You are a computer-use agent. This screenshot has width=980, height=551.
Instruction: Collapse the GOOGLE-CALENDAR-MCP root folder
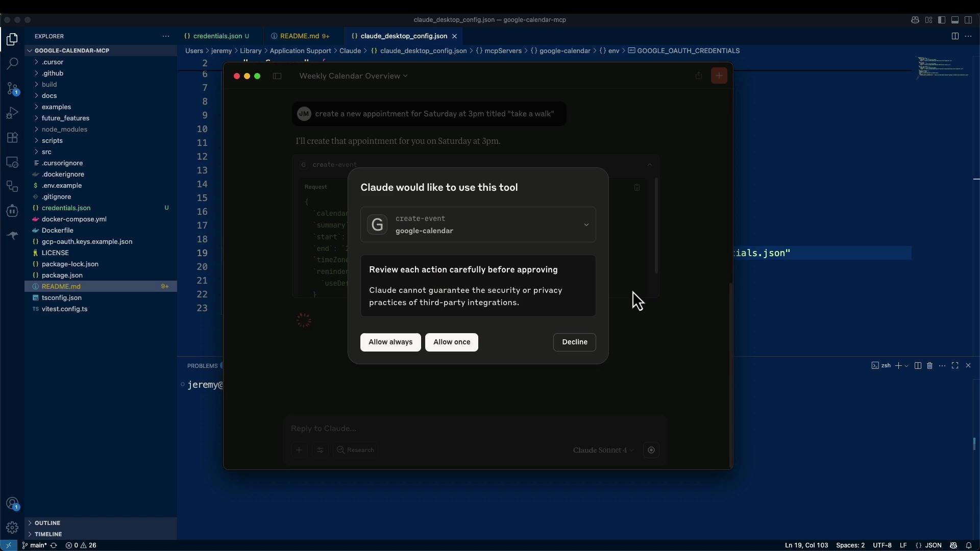pos(101,51)
